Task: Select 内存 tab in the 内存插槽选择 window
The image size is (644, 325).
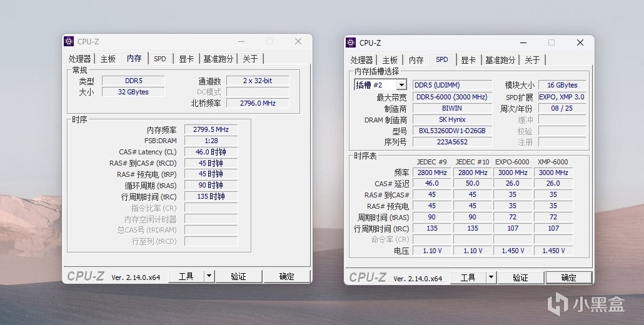Action: pyautogui.click(x=416, y=60)
